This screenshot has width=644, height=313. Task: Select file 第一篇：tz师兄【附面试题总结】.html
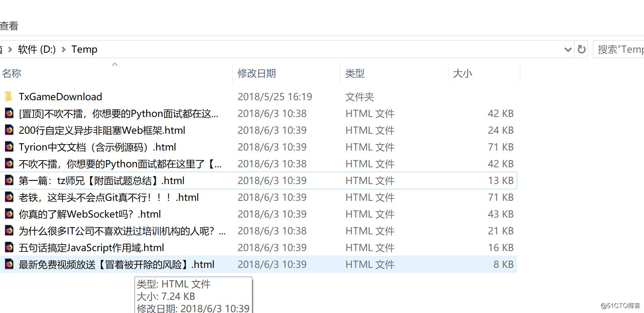tap(101, 181)
